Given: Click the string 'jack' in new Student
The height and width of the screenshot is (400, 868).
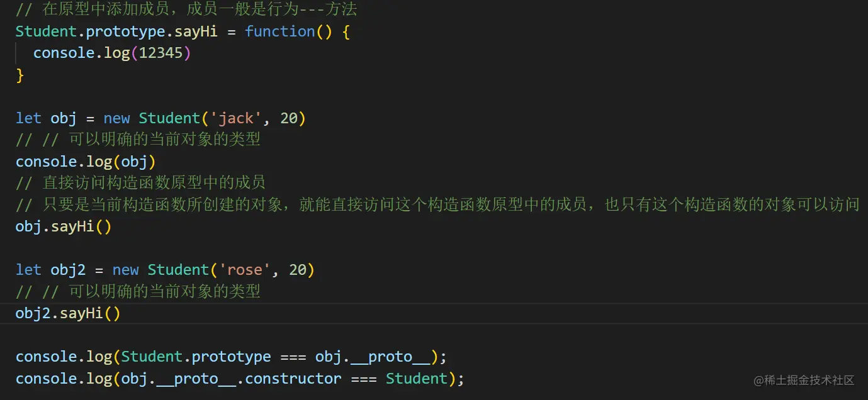Looking at the screenshot, I should click(236, 118).
